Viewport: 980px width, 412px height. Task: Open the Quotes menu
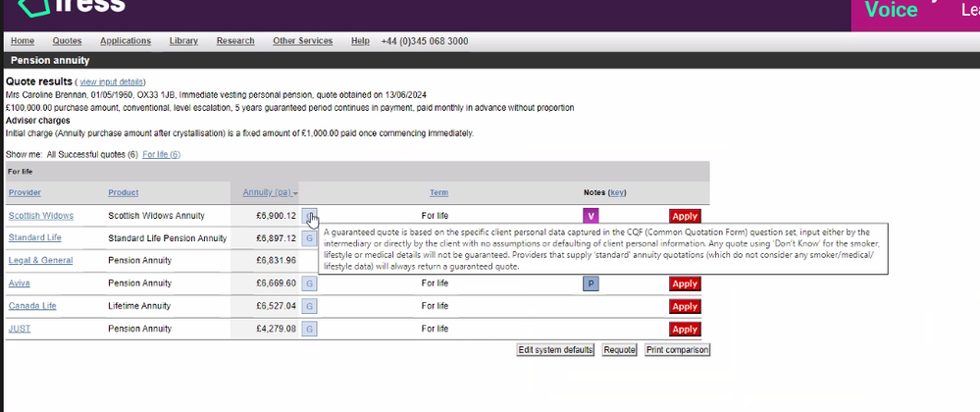pos(67,41)
